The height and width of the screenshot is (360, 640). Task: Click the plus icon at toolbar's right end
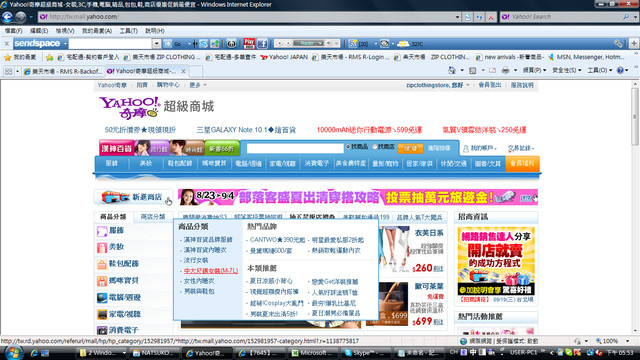pyautogui.click(x=633, y=43)
